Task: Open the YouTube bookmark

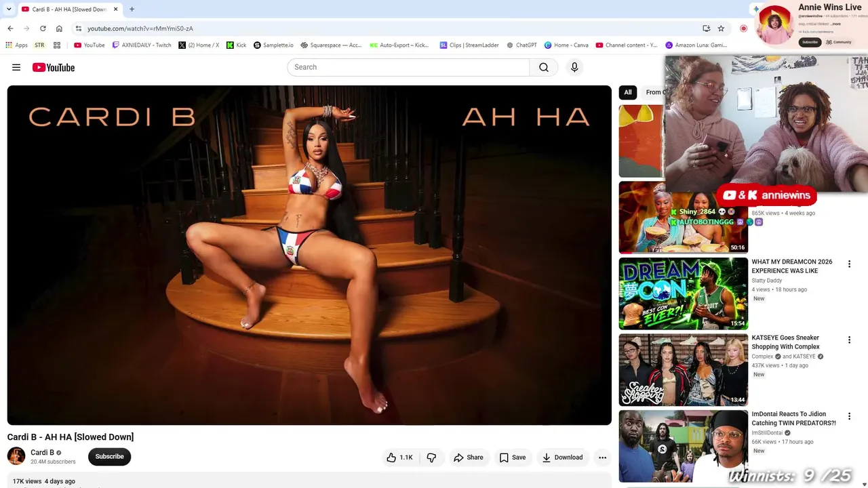Action: tap(90, 45)
